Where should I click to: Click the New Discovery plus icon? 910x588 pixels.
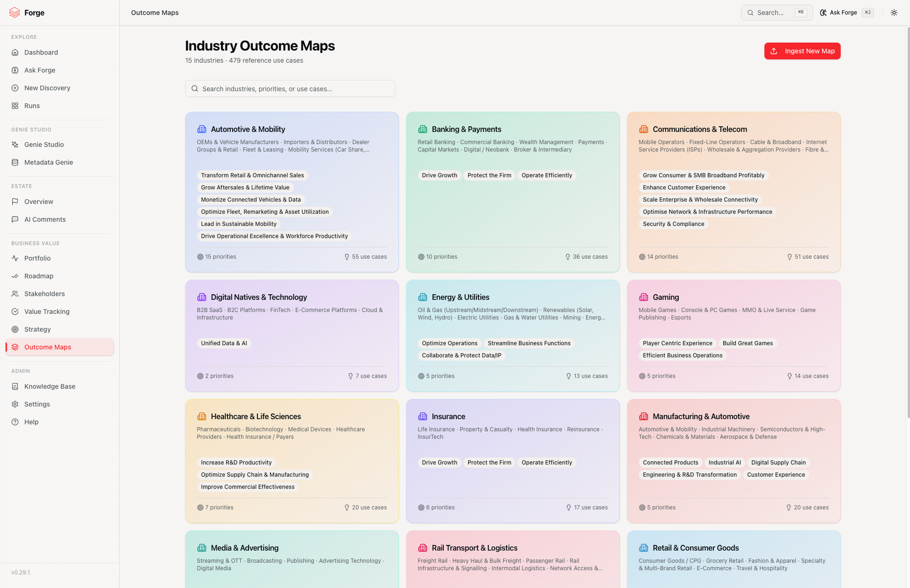(15, 88)
